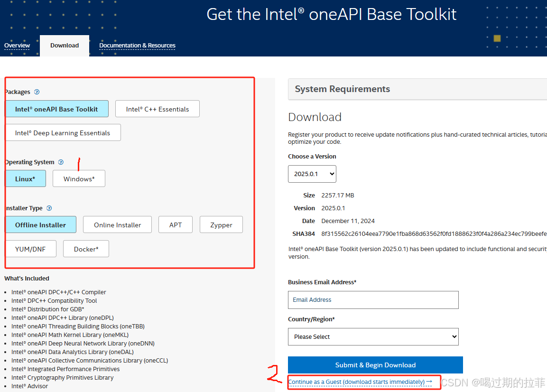The image size is (547, 392).
Task: Click the 2257.17 MB size value
Action: (338, 196)
